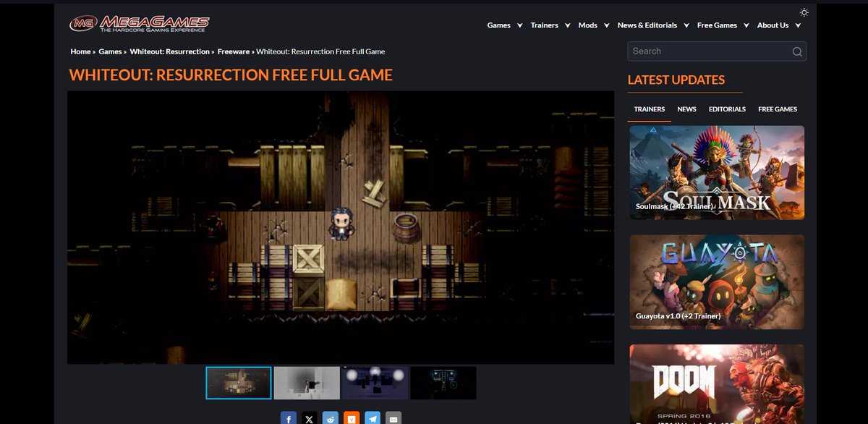This screenshot has width=868, height=424.
Task: Expand the About Us menu arrow
Action: tap(798, 25)
